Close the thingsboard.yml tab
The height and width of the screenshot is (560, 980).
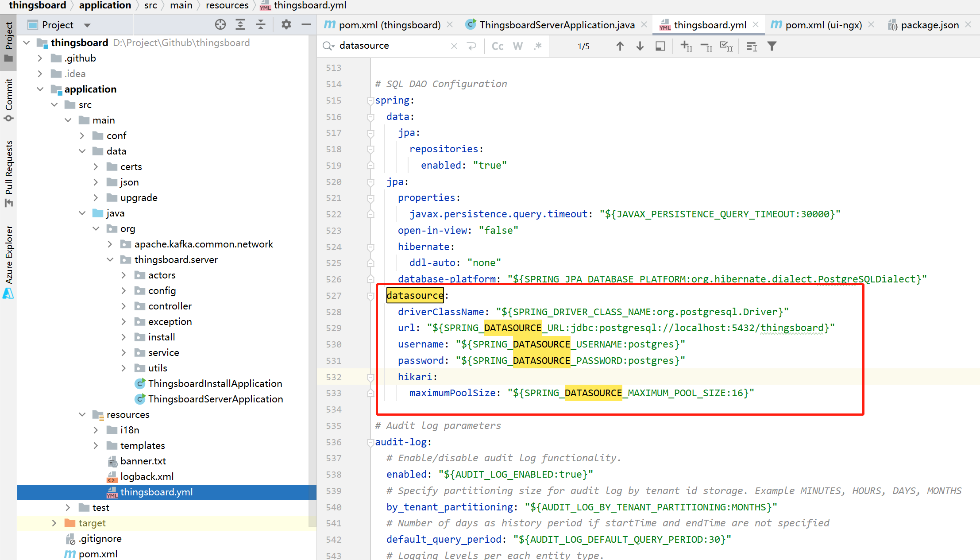click(x=756, y=25)
